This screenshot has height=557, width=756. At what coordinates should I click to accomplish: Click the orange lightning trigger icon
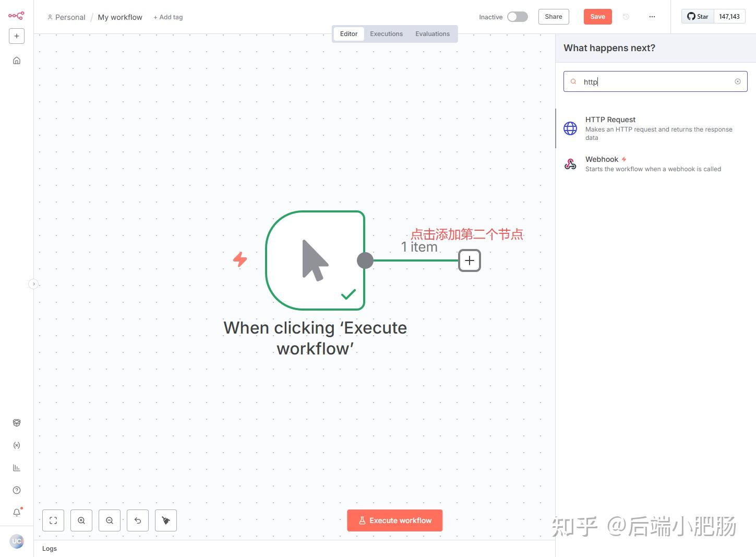tap(240, 259)
